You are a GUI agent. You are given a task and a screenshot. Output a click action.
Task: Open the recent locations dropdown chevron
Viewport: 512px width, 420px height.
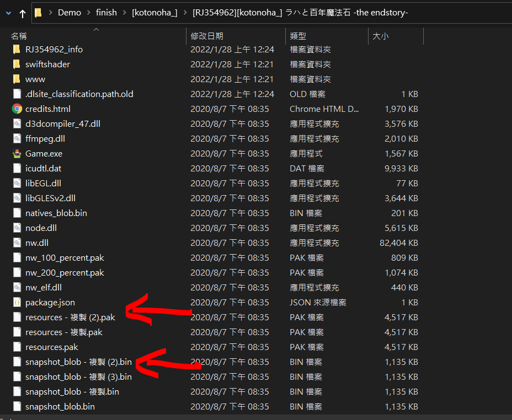(x=9, y=13)
